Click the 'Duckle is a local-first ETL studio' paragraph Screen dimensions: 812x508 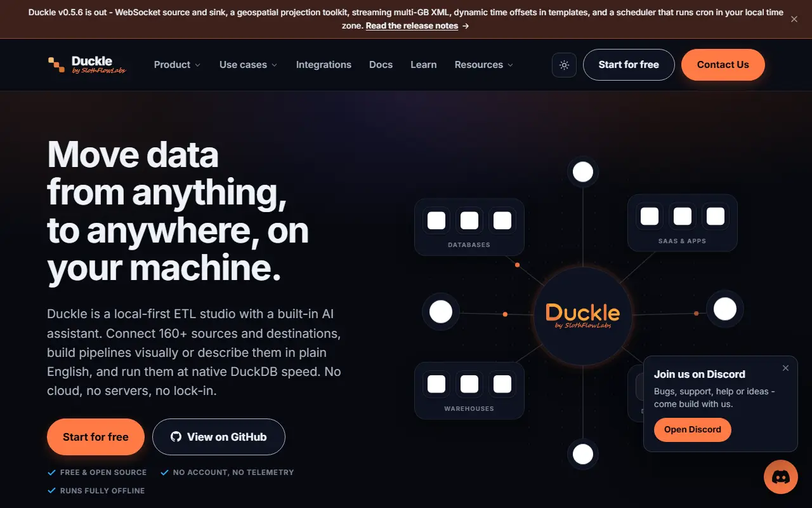tap(194, 352)
